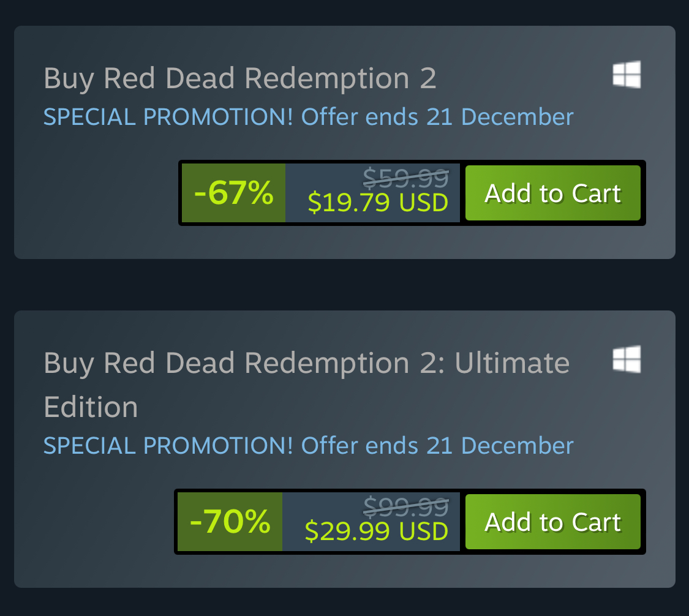Click the -67% discount badge
Viewport: 689px width, 616px height.
pyautogui.click(x=233, y=193)
